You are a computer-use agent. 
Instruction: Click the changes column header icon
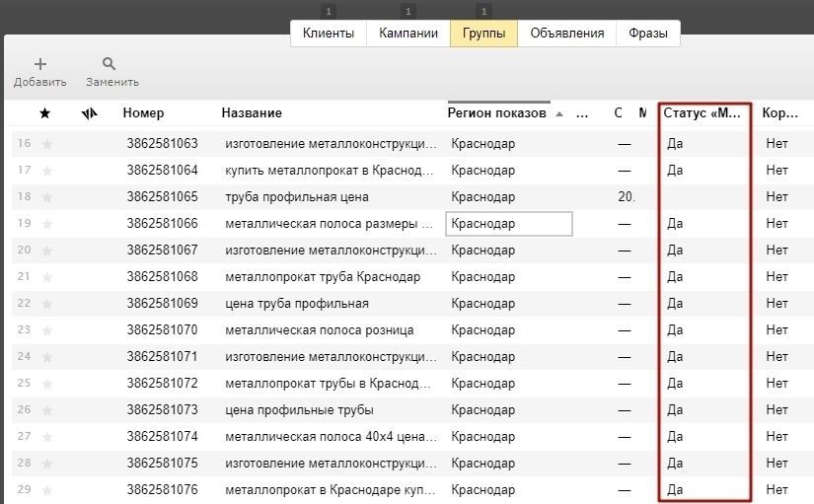click(x=89, y=113)
